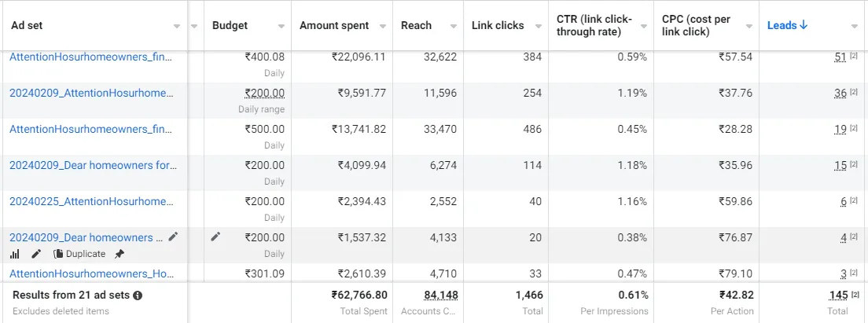Viewport: 868px width, 323px height.
Task: Open the Budget column dropdown arrow
Action: (281, 26)
